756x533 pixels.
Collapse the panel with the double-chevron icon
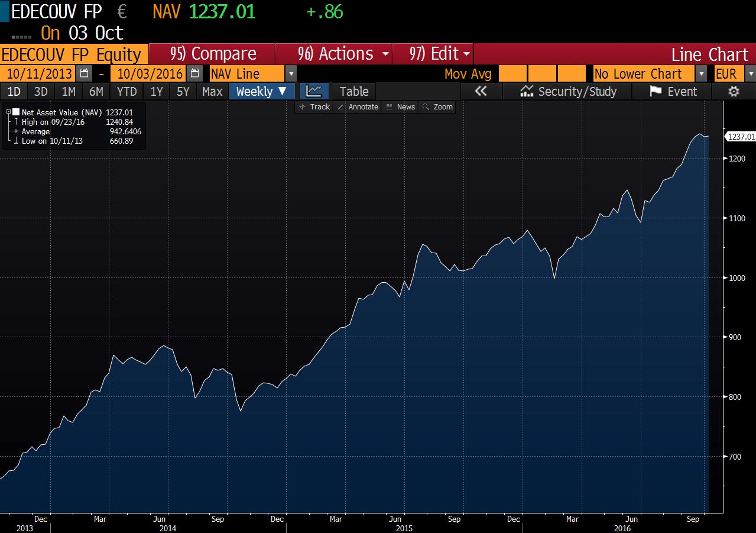click(x=481, y=91)
